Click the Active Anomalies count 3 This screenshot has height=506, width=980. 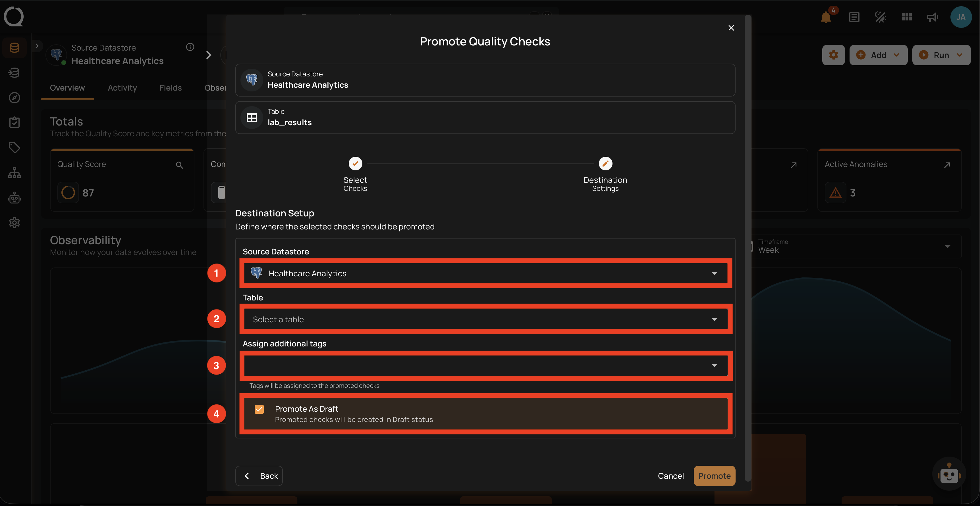pyautogui.click(x=853, y=193)
